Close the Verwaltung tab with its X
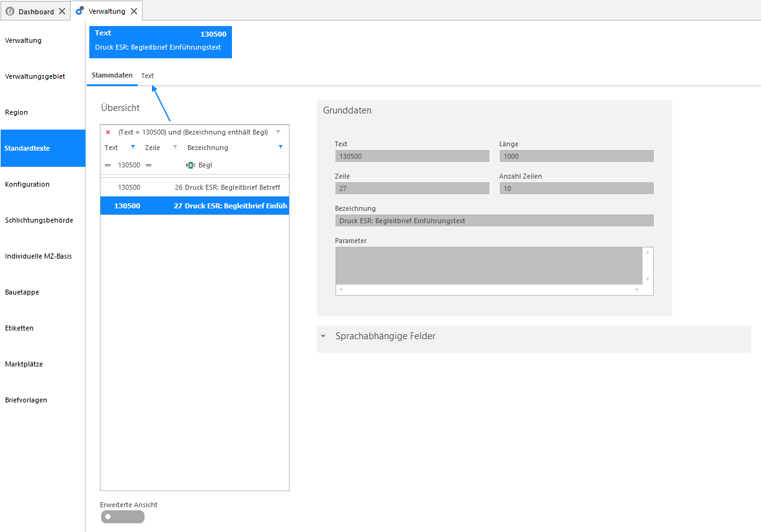 133,11
